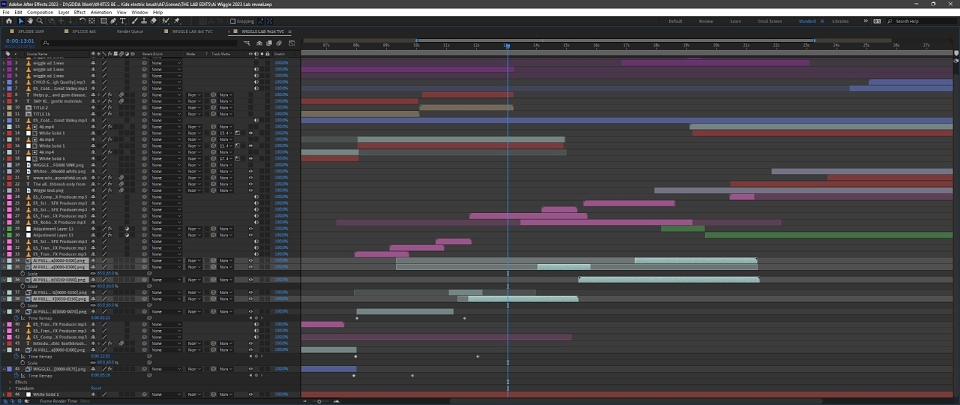The height and width of the screenshot is (405, 960).
Task: Open the Graph Editor icon
Action: point(291,43)
